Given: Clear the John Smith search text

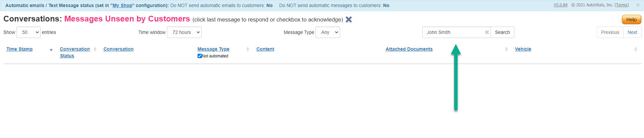Looking at the screenshot, I should tap(487, 32).
